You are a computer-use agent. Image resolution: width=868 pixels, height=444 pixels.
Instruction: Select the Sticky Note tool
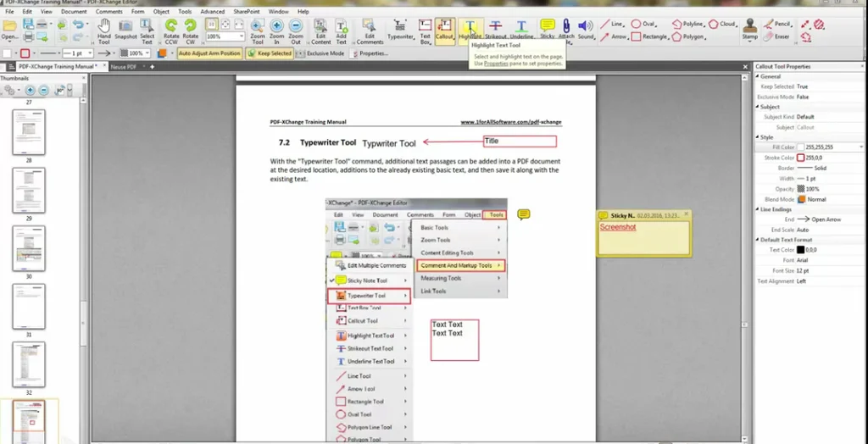click(x=548, y=29)
